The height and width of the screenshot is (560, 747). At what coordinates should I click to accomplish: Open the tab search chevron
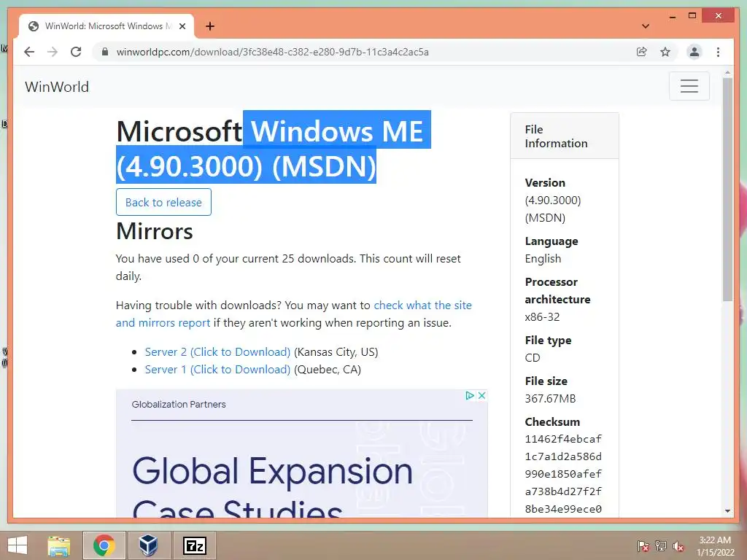(645, 26)
